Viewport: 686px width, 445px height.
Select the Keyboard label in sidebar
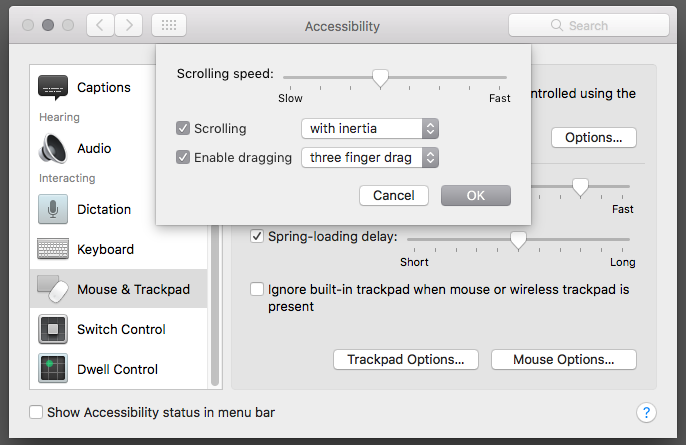pyautogui.click(x=105, y=249)
